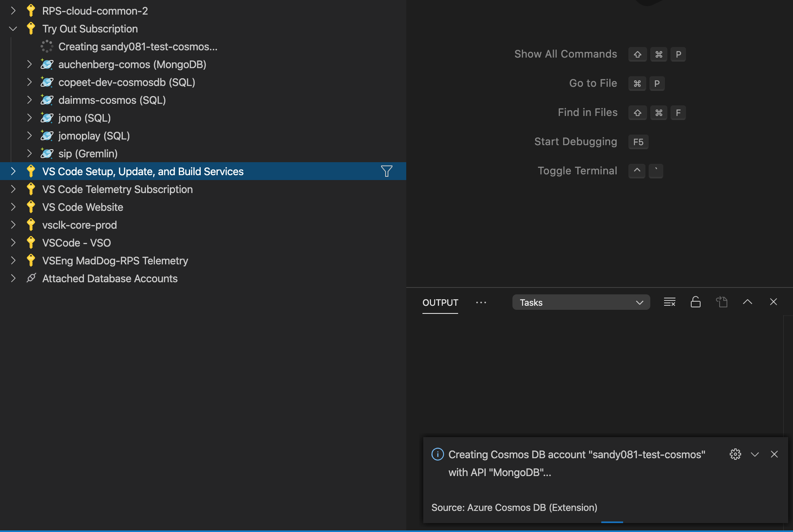
Task: Open notification settings gear in the Cosmos DB popup
Action: point(735,454)
